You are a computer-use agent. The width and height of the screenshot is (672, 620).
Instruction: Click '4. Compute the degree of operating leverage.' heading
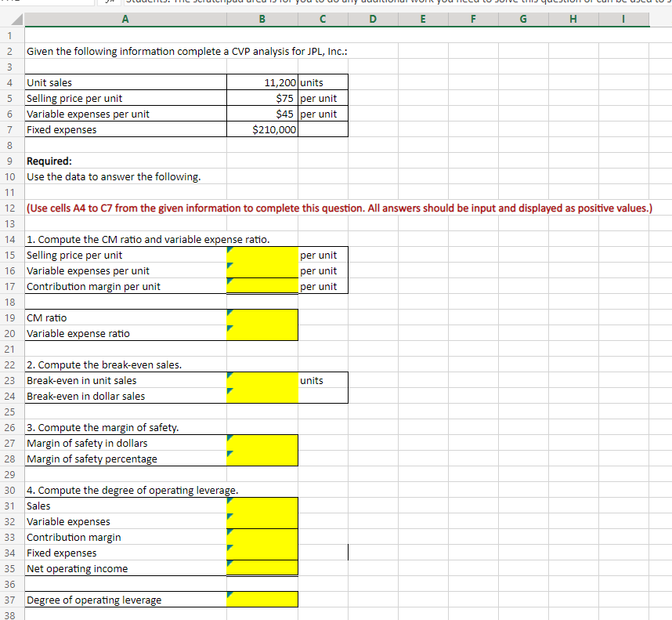tap(132, 490)
